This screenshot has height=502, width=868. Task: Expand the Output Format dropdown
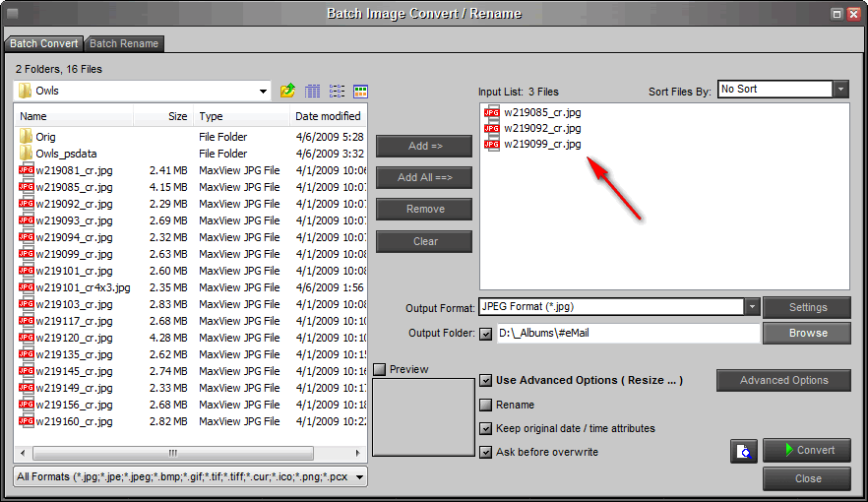point(752,307)
